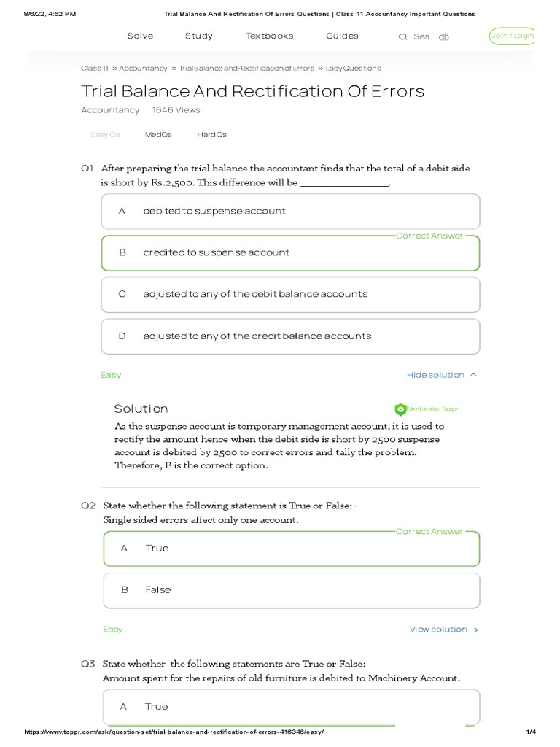Viewport: 560px width, 747px height.
Task: Open the Guides menu
Action: tap(342, 36)
